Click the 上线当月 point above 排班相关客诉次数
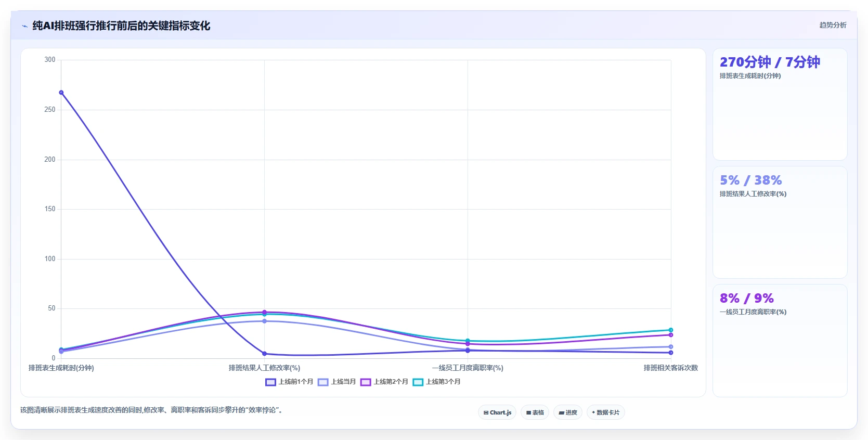 [x=671, y=347]
